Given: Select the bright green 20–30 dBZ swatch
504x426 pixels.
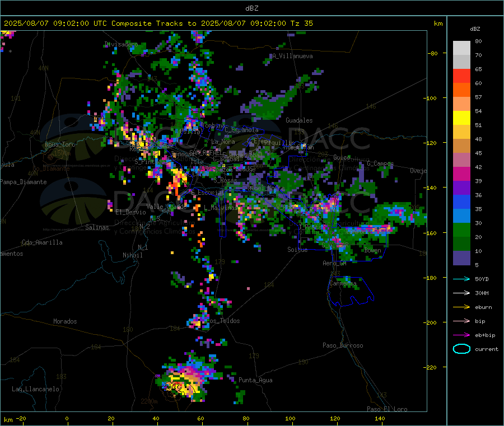Looking at the screenshot, I should pyautogui.click(x=461, y=230).
